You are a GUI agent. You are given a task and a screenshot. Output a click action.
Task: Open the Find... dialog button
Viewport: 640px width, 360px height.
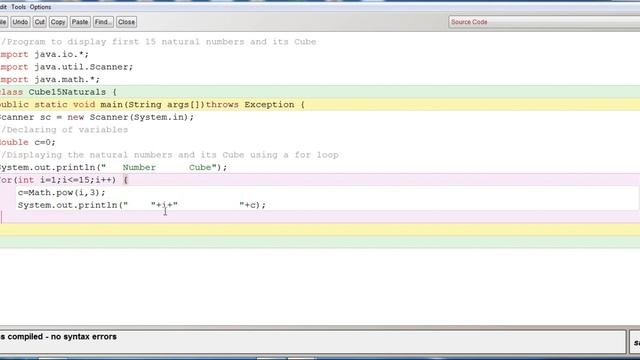pyautogui.click(x=103, y=22)
